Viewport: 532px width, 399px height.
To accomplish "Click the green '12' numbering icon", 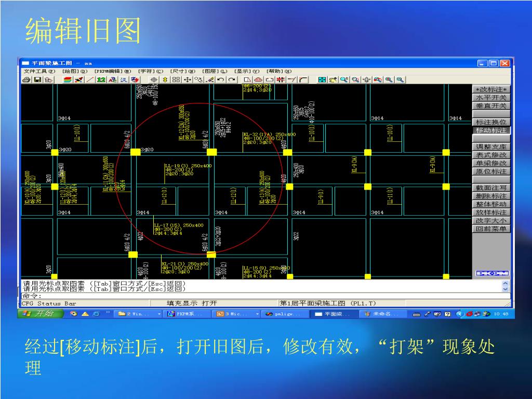I will pyautogui.click(x=101, y=79).
